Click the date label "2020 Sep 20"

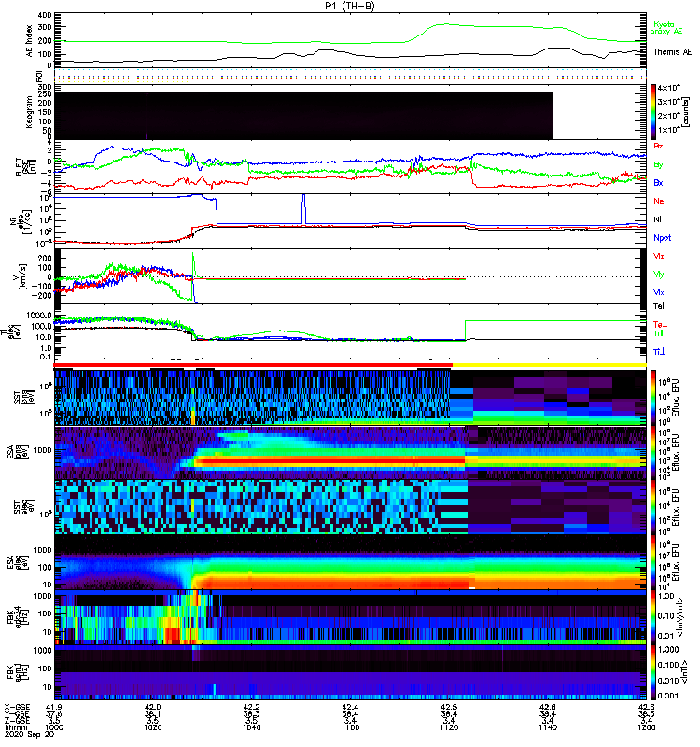pyautogui.click(x=30, y=735)
